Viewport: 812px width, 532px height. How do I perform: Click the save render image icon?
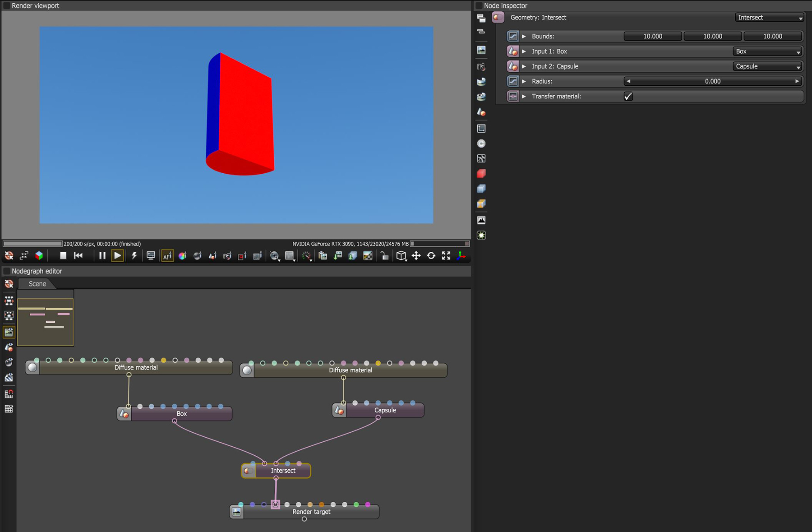pyautogui.click(x=338, y=256)
